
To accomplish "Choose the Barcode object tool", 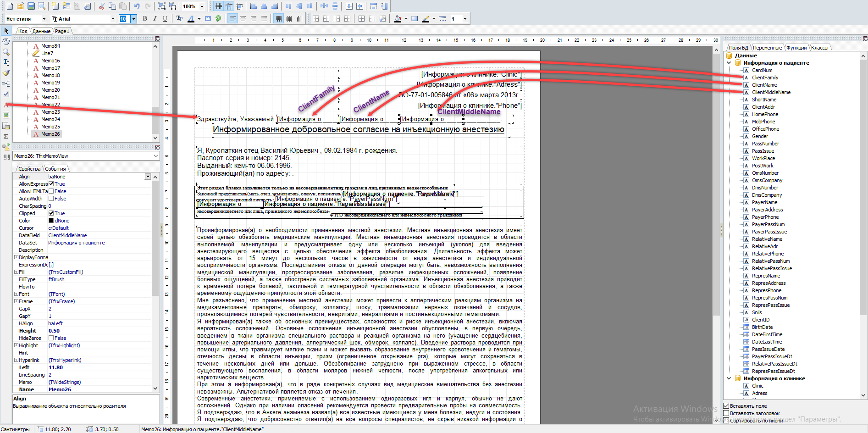I will point(6,157).
